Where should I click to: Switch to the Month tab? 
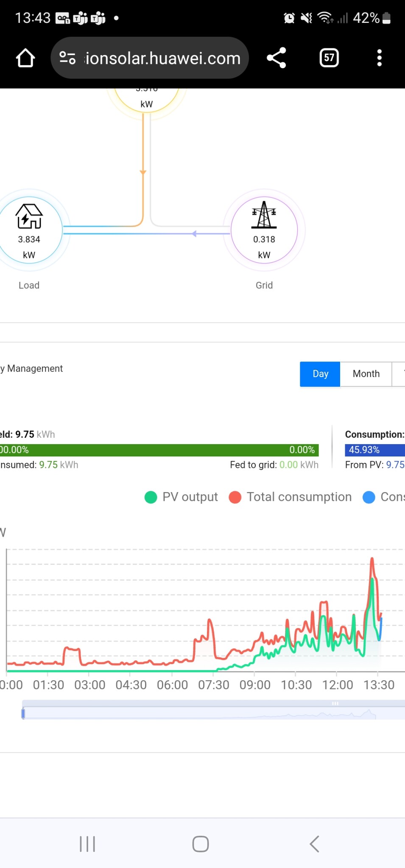[x=366, y=374]
